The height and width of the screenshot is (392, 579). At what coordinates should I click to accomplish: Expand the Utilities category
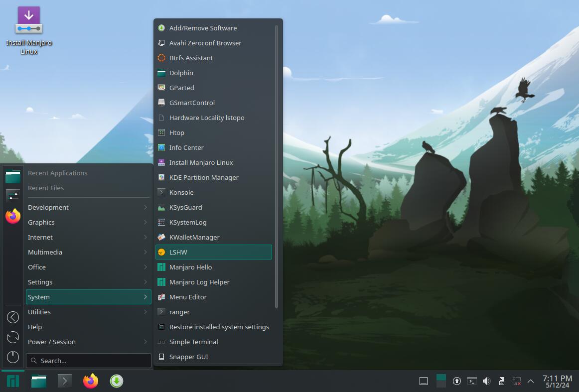point(89,312)
